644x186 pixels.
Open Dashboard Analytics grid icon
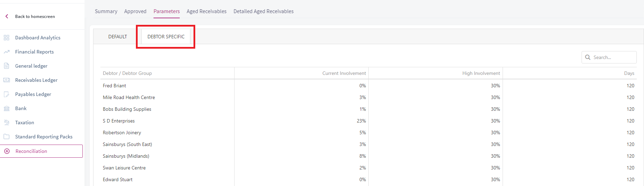(x=7, y=38)
